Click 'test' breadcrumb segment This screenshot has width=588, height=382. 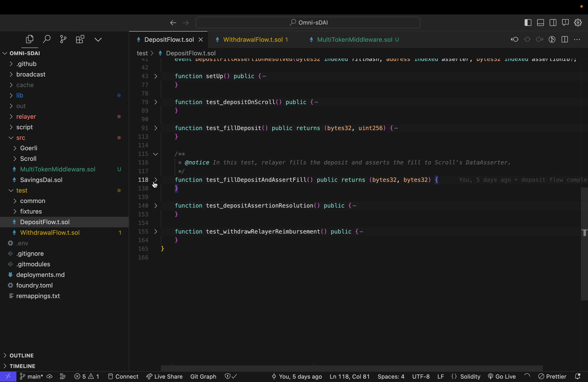pos(142,53)
